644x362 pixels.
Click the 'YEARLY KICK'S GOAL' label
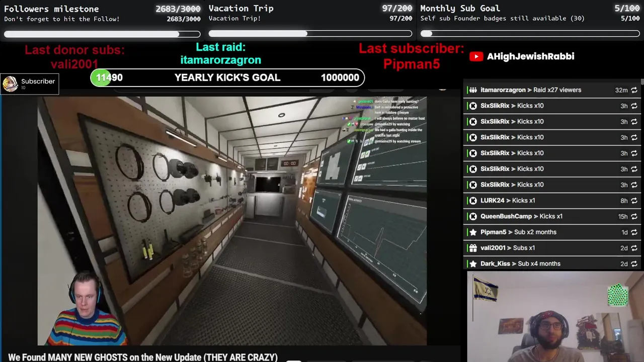pyautogui.click(x=227, y=77)
